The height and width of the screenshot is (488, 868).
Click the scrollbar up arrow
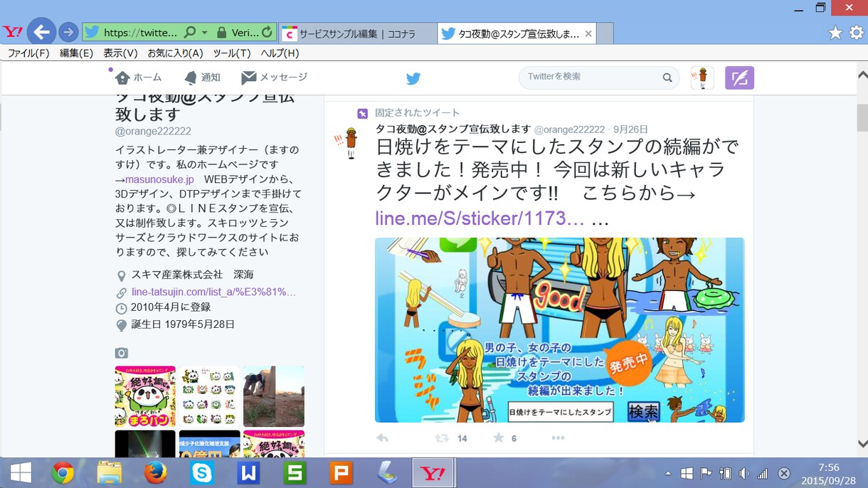pos(862,74)
